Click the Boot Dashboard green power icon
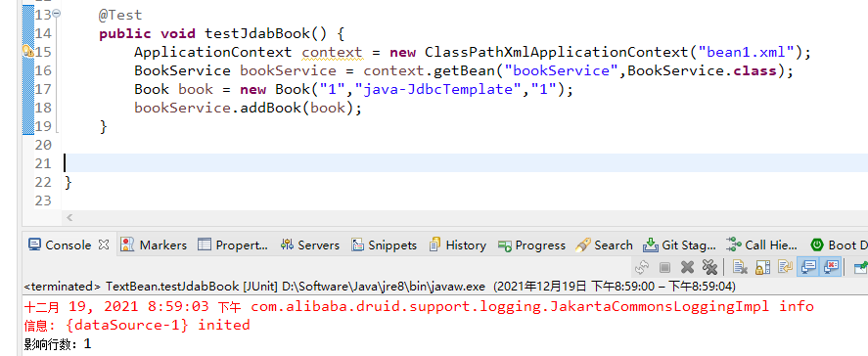 (817, 245)
